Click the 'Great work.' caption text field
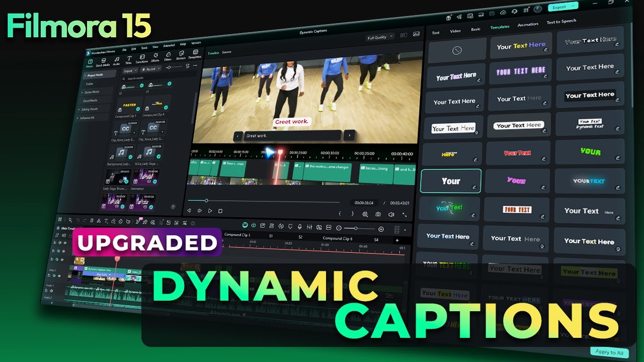The height and width of the screenshot is (362, 644). coord(293,135)
